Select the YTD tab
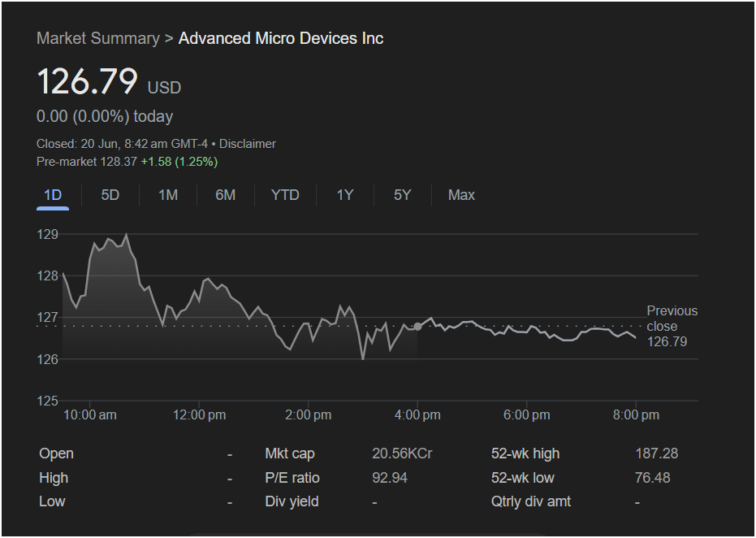The image size is (756, 538). point(285,195)
